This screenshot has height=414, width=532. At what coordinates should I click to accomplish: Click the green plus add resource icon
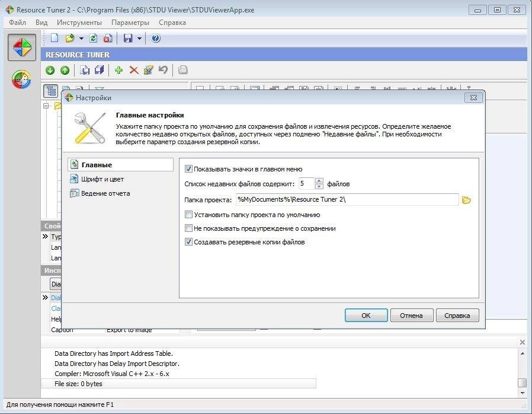pyautogui.click(x=118, y=71)
